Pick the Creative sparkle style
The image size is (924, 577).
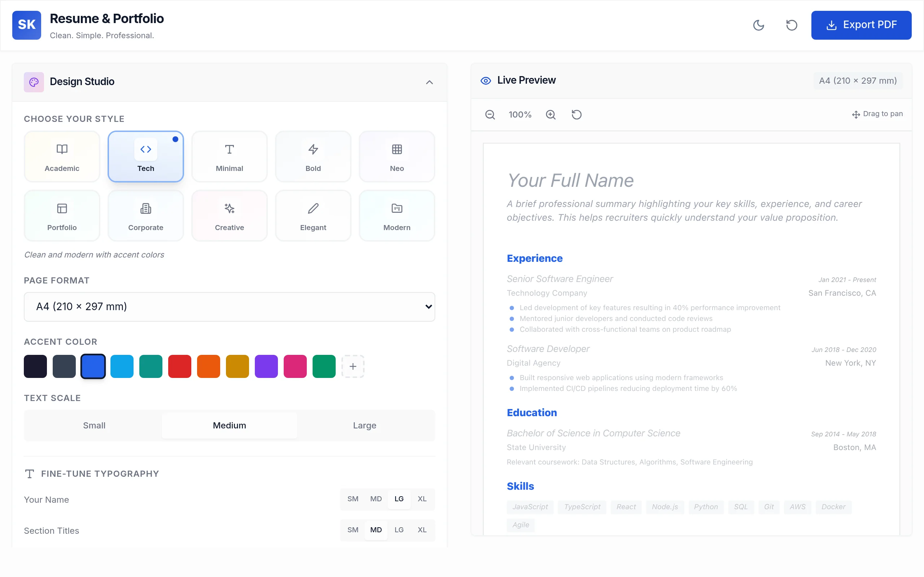pyautogui.click(x=229, y=216)
